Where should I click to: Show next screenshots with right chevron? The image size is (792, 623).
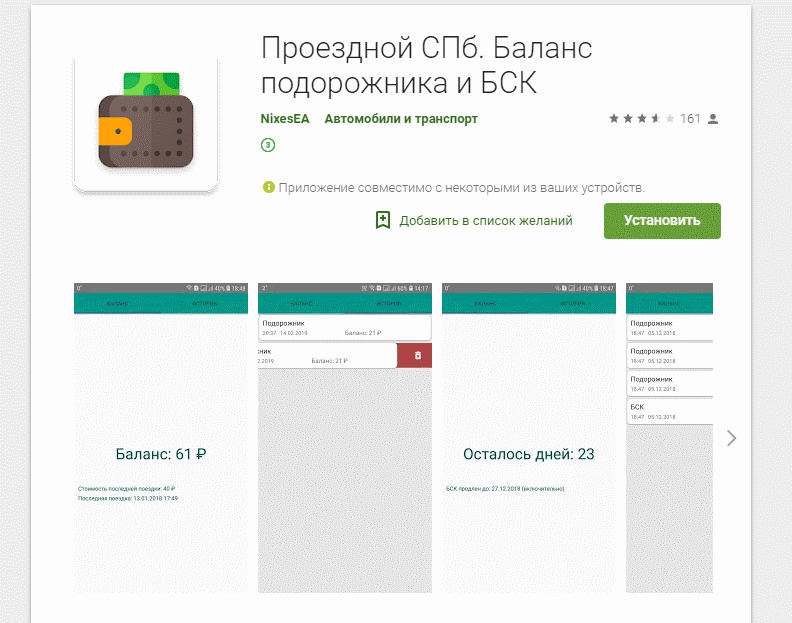click(x=731, y=438)
